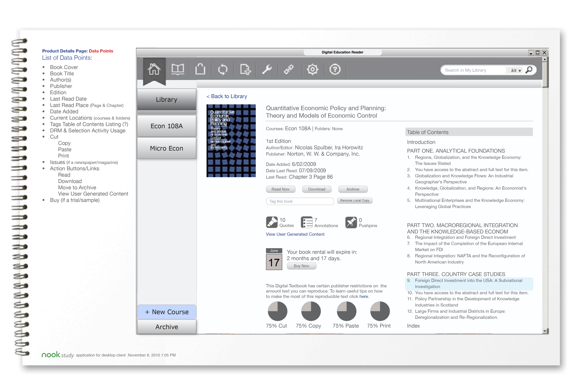Click the Annotations list icon
This screenshot has width=573, height=392.
pos(306,222)
